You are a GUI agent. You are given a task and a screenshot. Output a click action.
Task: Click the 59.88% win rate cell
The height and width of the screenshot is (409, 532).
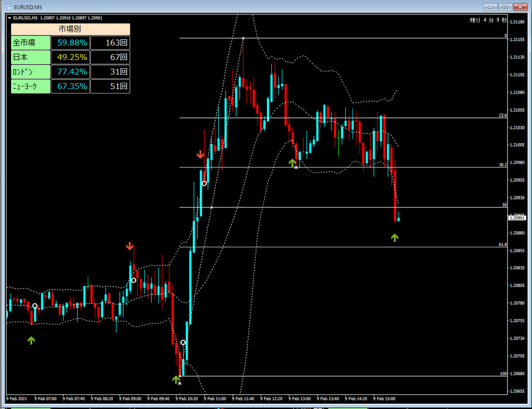click(70, 43)
